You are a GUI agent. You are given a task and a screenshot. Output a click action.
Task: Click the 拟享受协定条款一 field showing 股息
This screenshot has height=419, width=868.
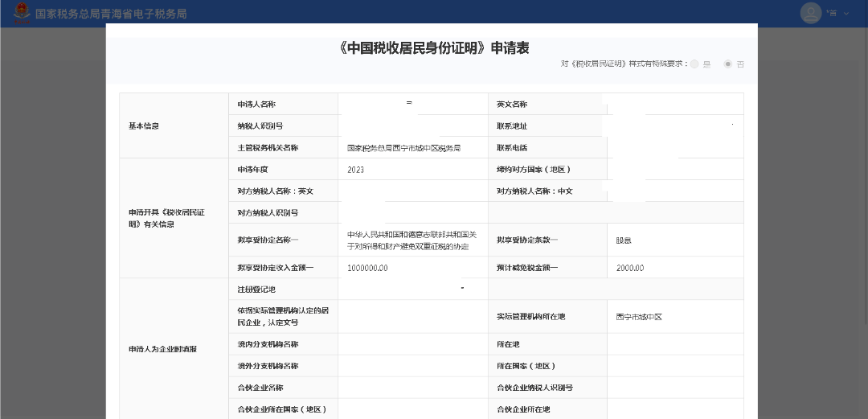pos(675,240)
